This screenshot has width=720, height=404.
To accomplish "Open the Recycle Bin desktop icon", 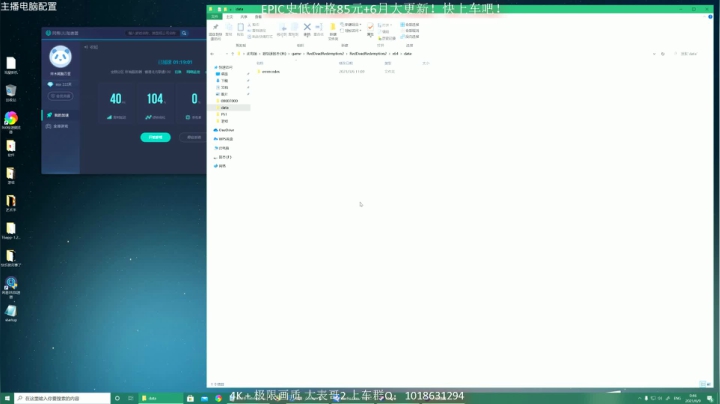I will pos(11,93).
